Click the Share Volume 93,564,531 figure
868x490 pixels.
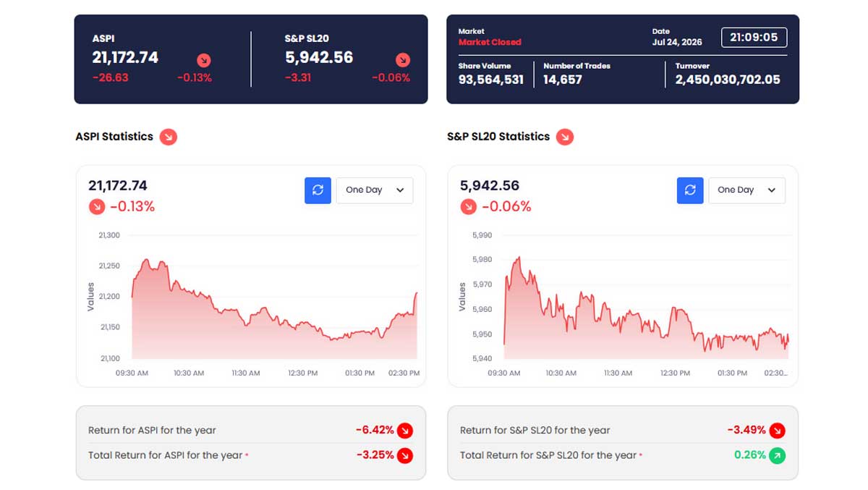coord(491,80)
